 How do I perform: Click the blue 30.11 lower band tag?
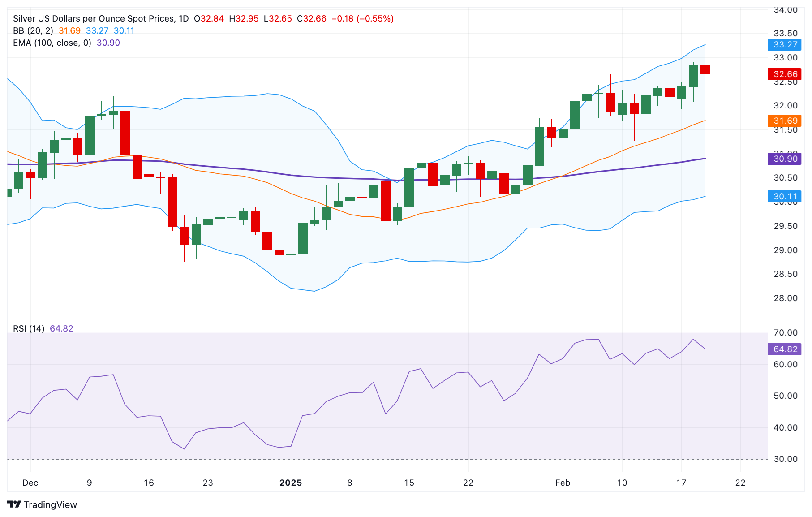click(x=785, y=196)
